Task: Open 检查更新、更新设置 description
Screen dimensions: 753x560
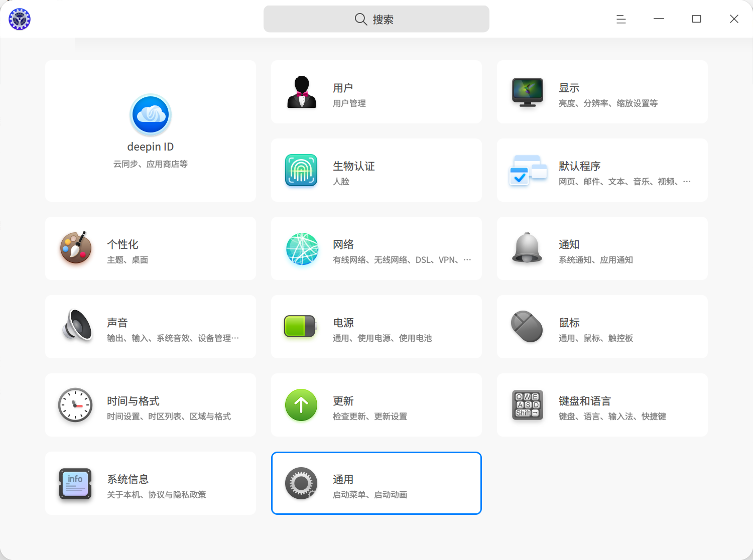Action: 370,416
